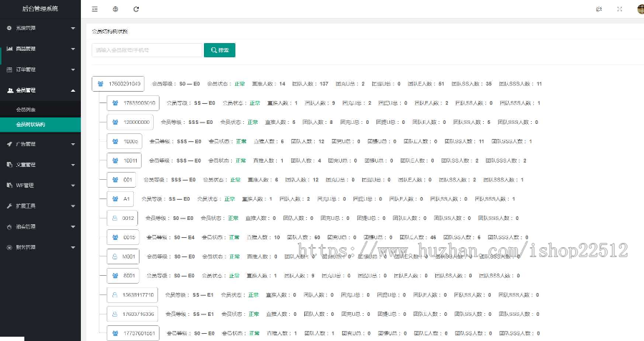Viewport: 644px width, 341px height.
Task: Click the group icon of member 120000000
Action: click(x=115, y=123)
